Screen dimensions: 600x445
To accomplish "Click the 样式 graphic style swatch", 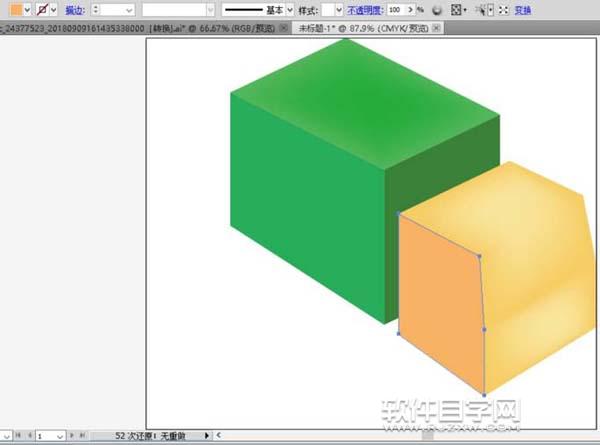I will [328, 10].
